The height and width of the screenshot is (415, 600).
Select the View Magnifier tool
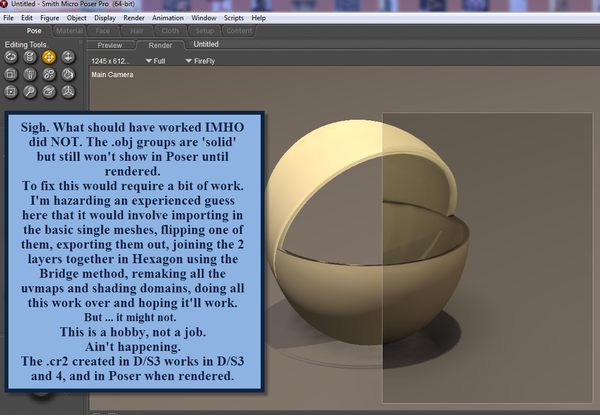30,92
